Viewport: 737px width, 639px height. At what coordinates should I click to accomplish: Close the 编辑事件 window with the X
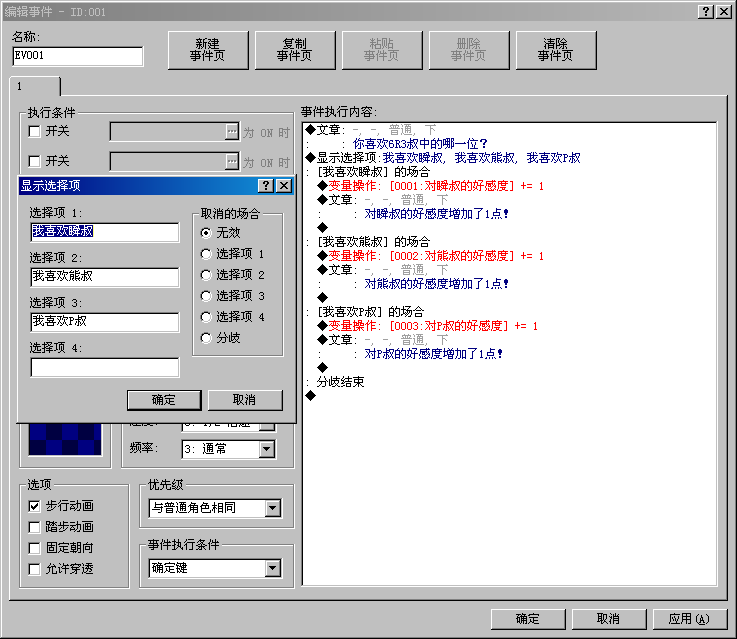pyautogui.click(x=723, y=12)
